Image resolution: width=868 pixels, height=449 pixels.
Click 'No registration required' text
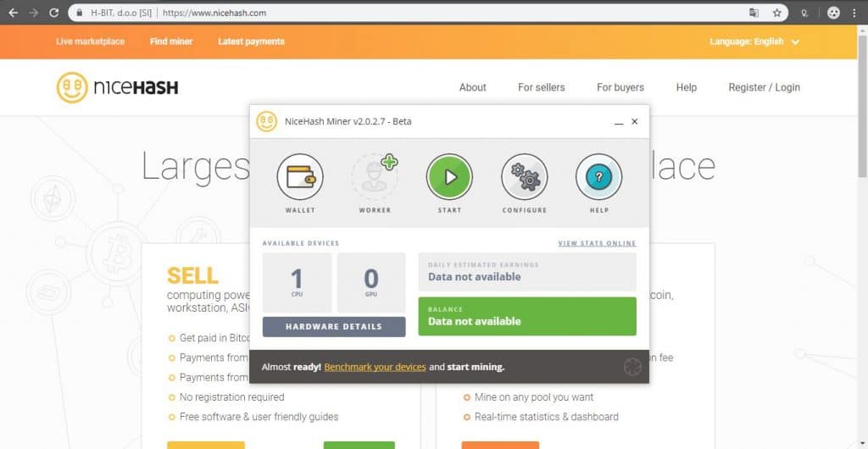(x=232, y=397)
